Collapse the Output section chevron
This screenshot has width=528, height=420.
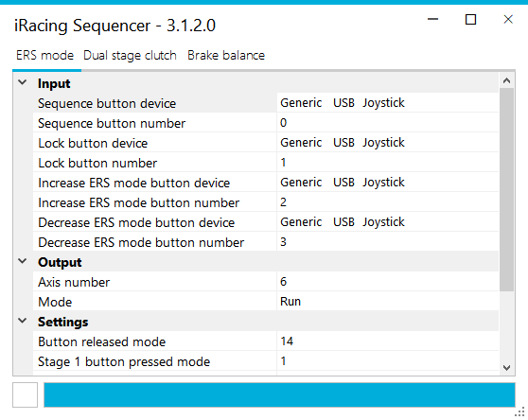(x=22, y=261)
